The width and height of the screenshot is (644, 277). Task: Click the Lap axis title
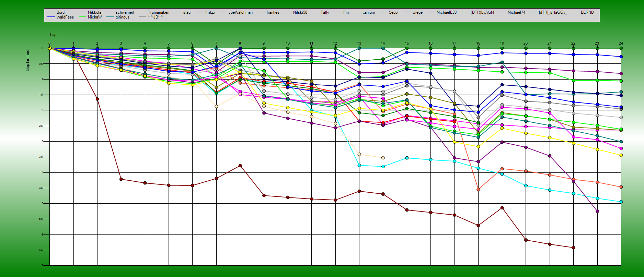point(53,35)
